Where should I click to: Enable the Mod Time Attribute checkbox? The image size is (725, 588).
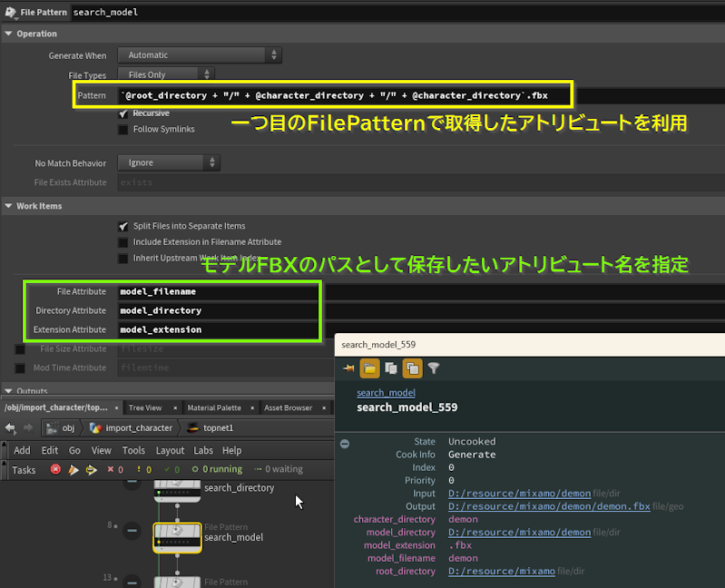[x=20, y=368]
